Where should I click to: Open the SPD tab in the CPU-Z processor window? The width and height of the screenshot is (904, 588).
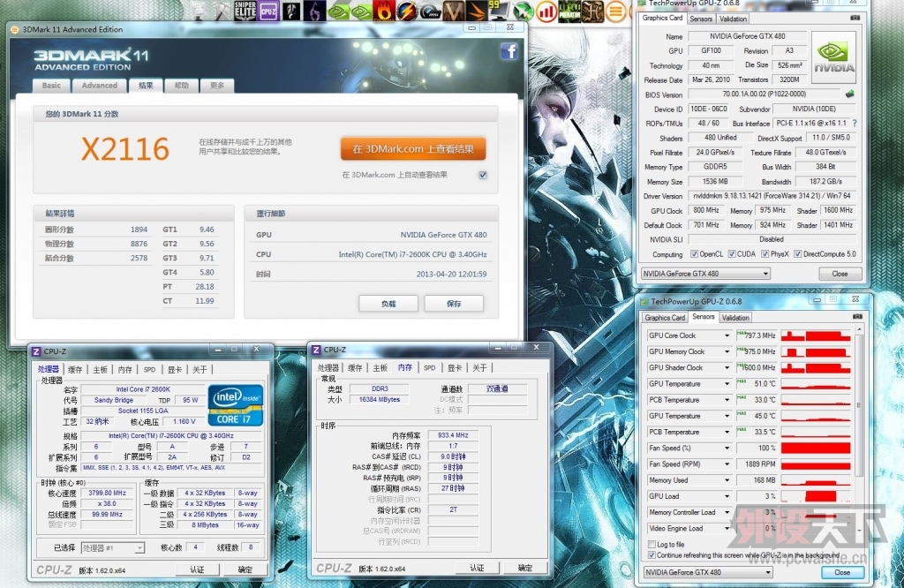tap(149, 370)
